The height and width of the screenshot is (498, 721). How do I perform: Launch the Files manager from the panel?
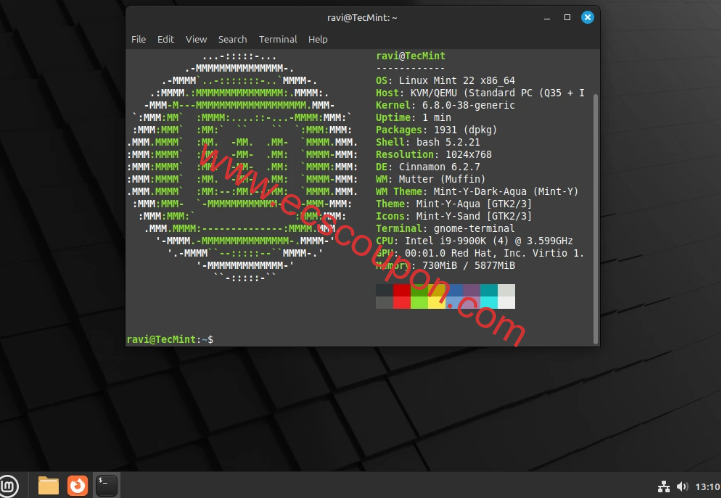(48, 486)
